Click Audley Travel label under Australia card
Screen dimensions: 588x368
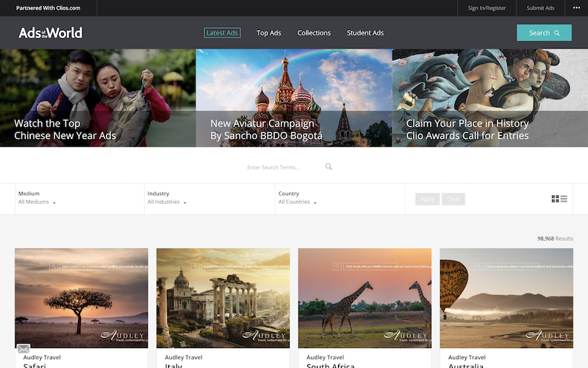467,358
